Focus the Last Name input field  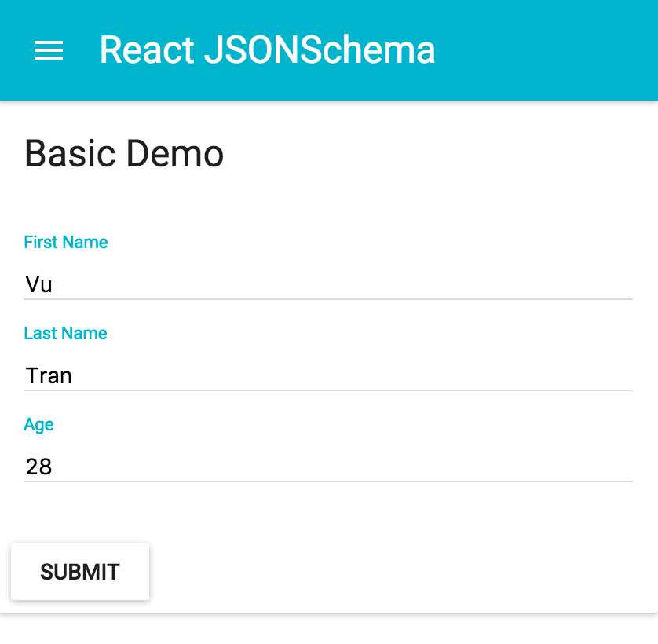328,375
